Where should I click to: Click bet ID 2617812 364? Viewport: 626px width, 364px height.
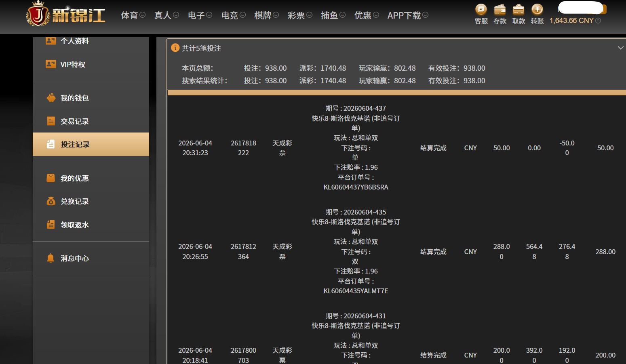coord(243,251)
